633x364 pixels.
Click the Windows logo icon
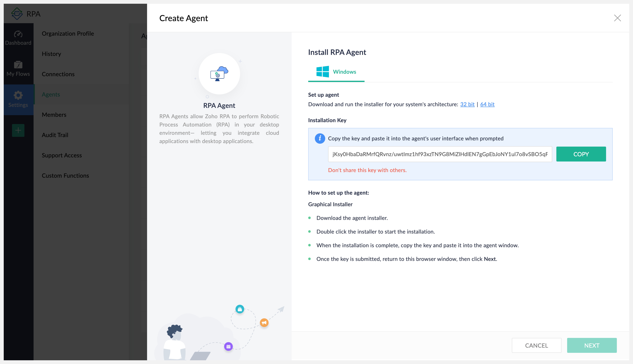pyautogui.click(x=323, y=72)
